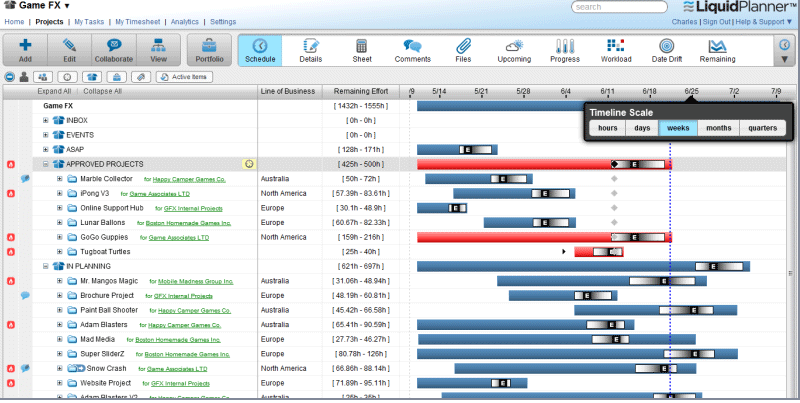This screenshot has width=800, height=403.
Task: Click the ASAP package schedule bar
Action: click(x=457, y=149)
